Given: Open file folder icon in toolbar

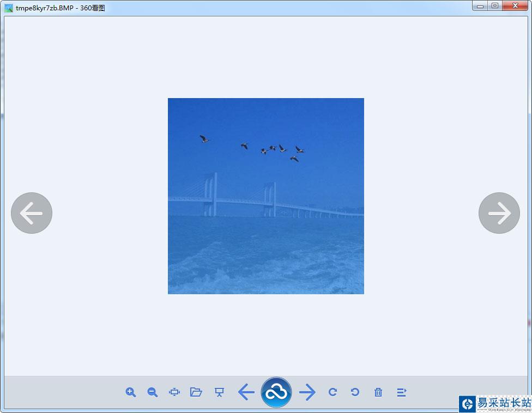Looking at the screenshot, I should 196,392.
